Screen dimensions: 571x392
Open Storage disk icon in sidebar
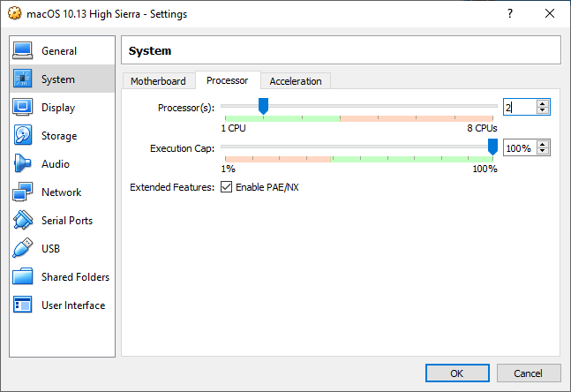[23, 136]
